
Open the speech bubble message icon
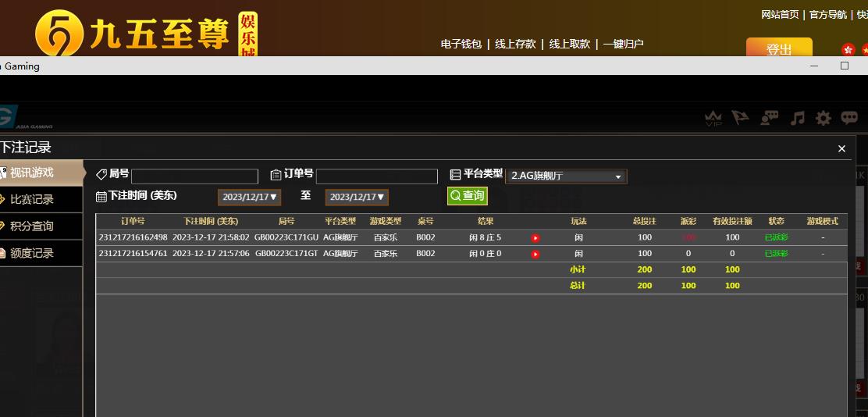(849, 117)
